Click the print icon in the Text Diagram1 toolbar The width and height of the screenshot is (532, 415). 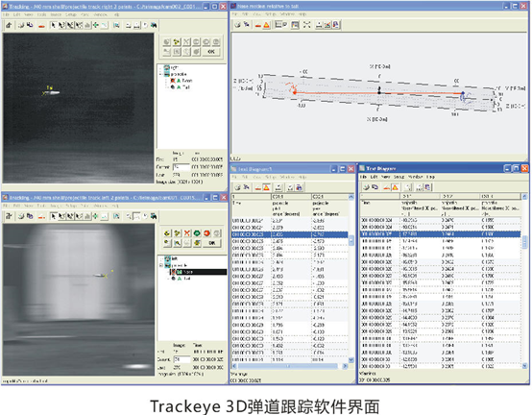click(238, 187)
